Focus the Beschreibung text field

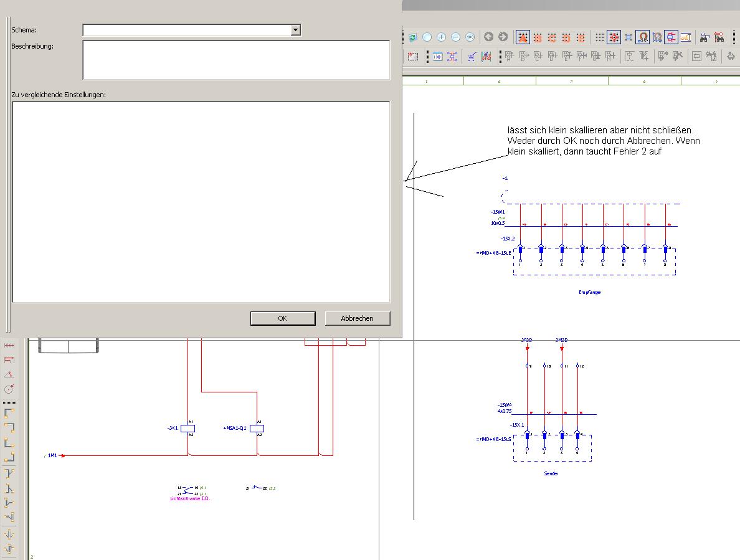(x=236, y=60)
